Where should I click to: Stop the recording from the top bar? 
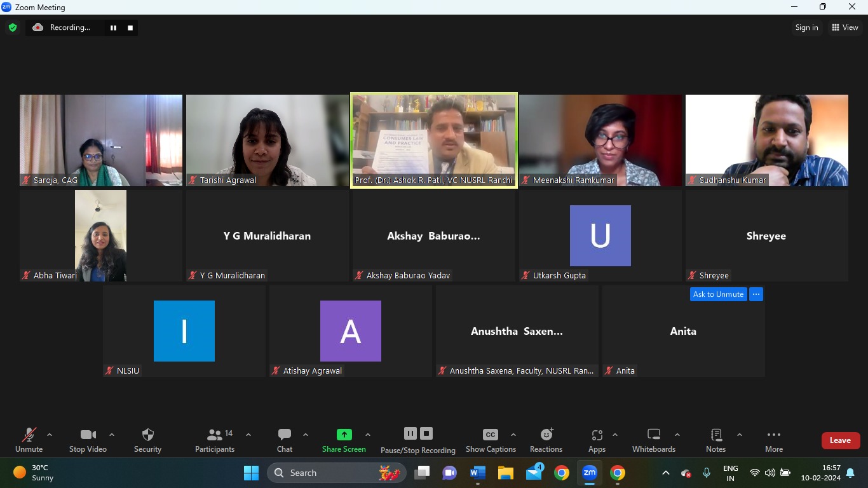click(x=130, y=28)
